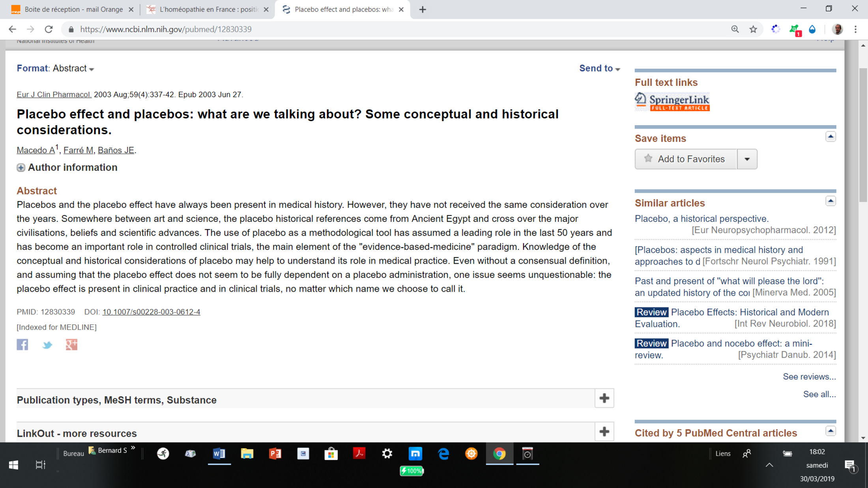Screen dimensions: 868x488
Task: Expand Publication types, MeSH terms section
Action: [604, 399]
